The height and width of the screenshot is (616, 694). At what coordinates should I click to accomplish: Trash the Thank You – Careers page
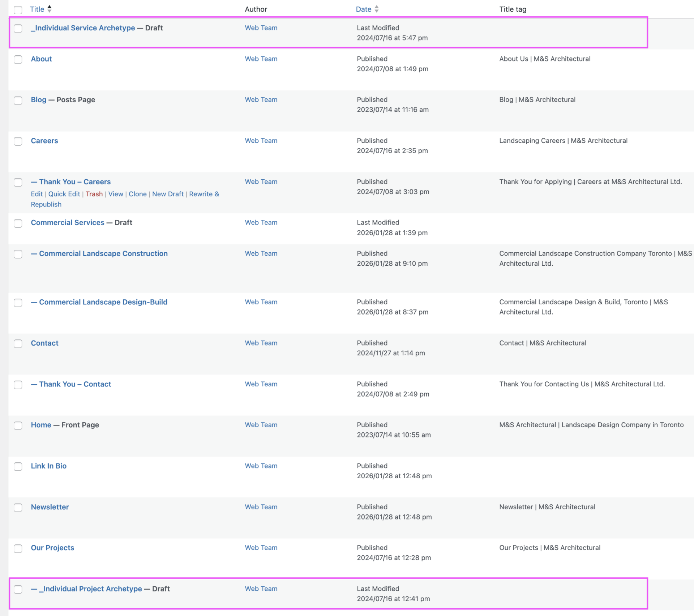(94, 194)
